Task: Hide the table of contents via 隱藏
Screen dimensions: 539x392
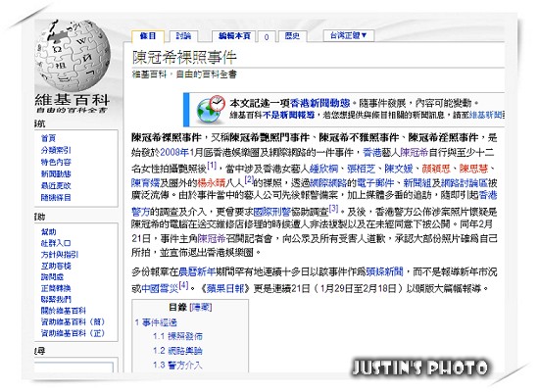Action: [x=202, y=307]
